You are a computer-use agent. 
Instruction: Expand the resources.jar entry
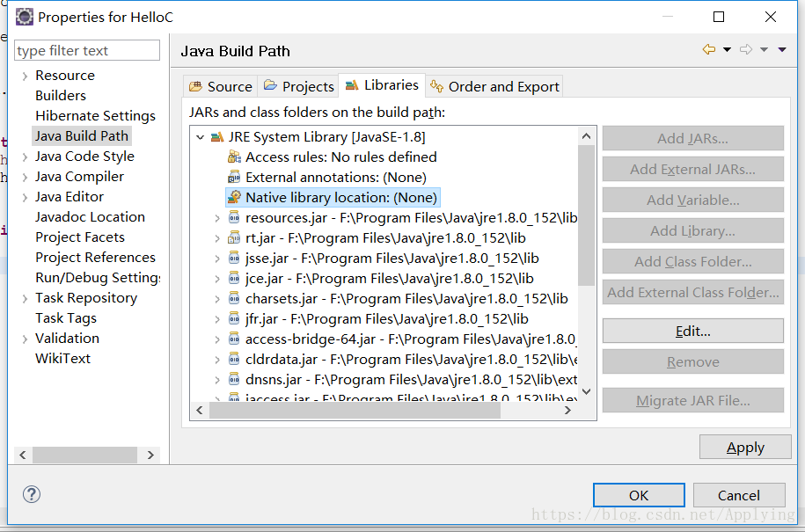(217, 218)
